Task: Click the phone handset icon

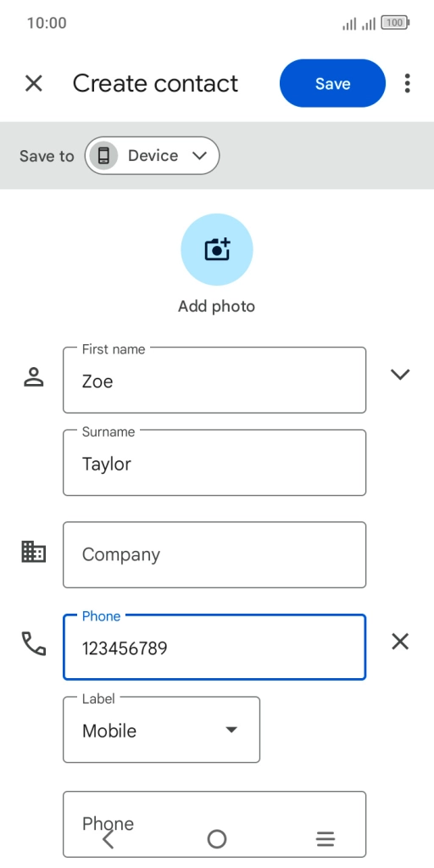Action: 34,643
